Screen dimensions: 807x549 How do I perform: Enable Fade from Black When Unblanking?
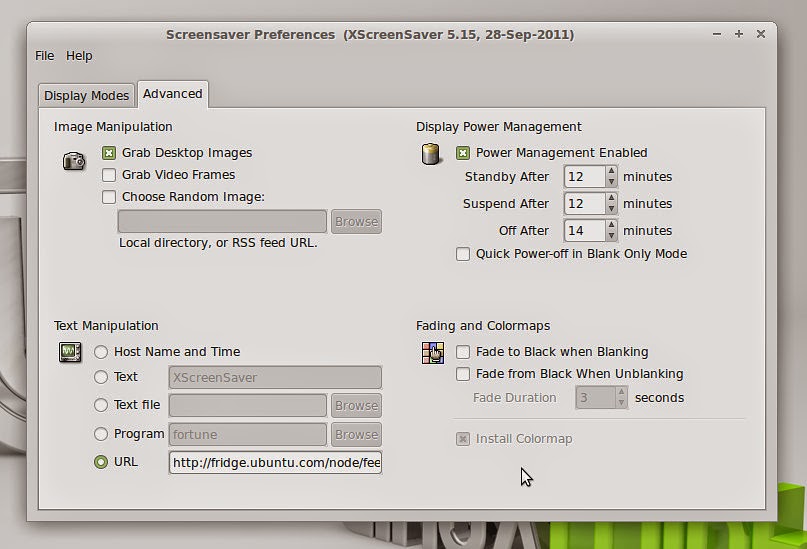point(463,374)
